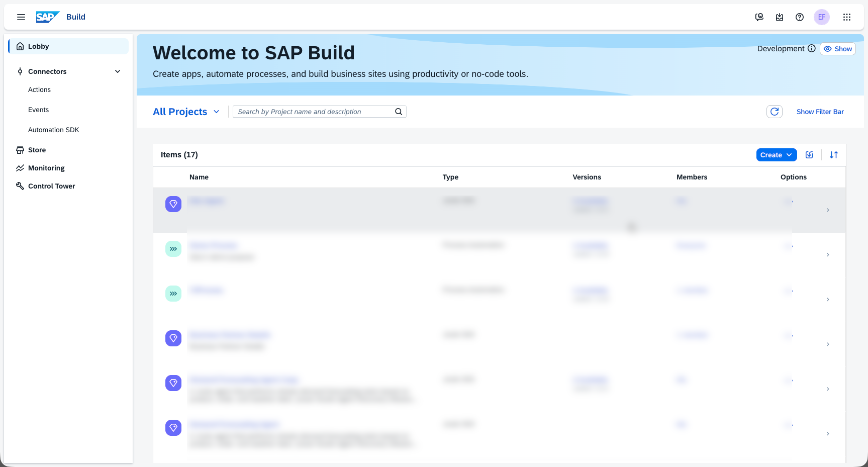Click the Members column header
This screenshot has height=467, width=868.
[692, 177]
